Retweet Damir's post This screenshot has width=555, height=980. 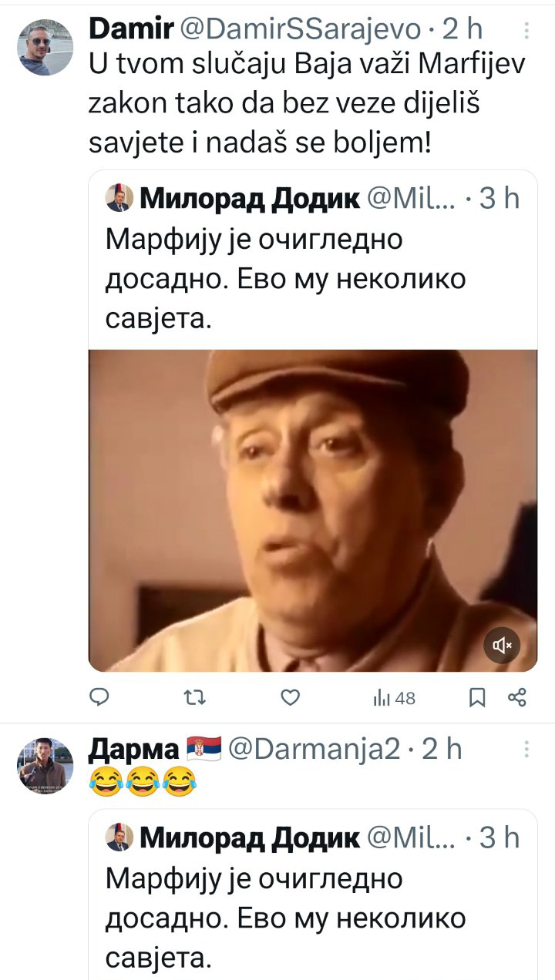pyautogui.click(x=196, y=698)
